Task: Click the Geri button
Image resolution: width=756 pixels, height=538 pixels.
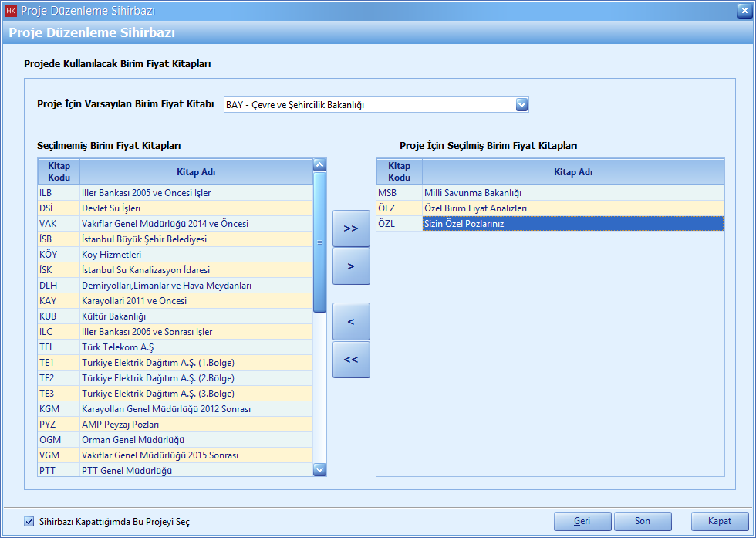Action: (582, 521)
